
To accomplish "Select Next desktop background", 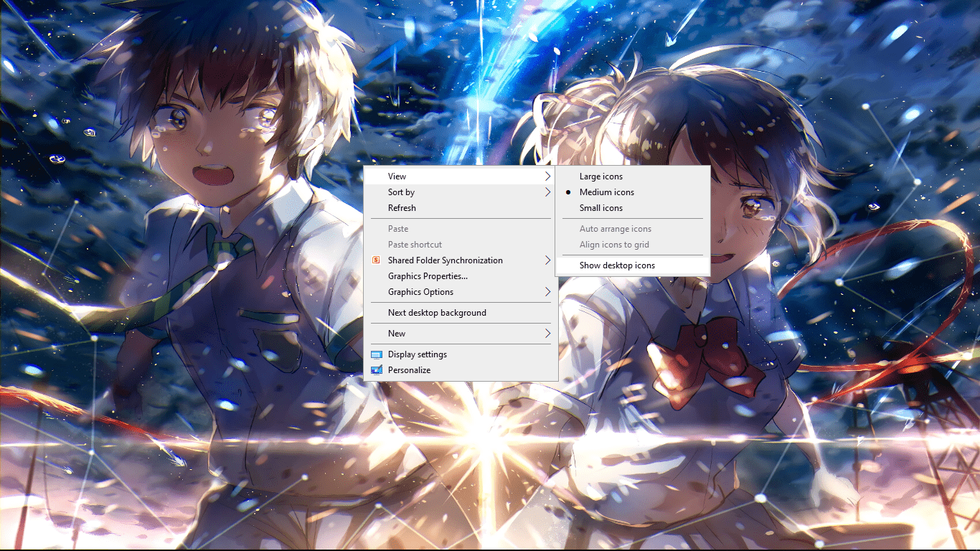I will coord(437,313).
